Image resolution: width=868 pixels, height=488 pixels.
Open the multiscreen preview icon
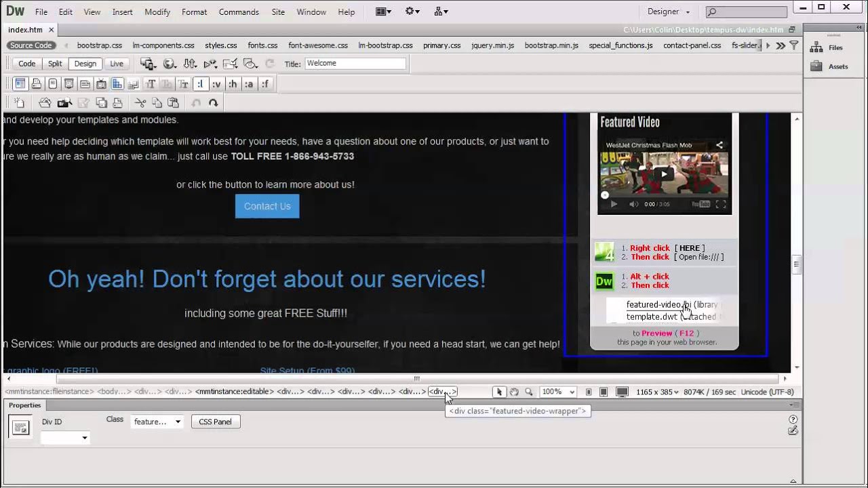tap(148, 64)
